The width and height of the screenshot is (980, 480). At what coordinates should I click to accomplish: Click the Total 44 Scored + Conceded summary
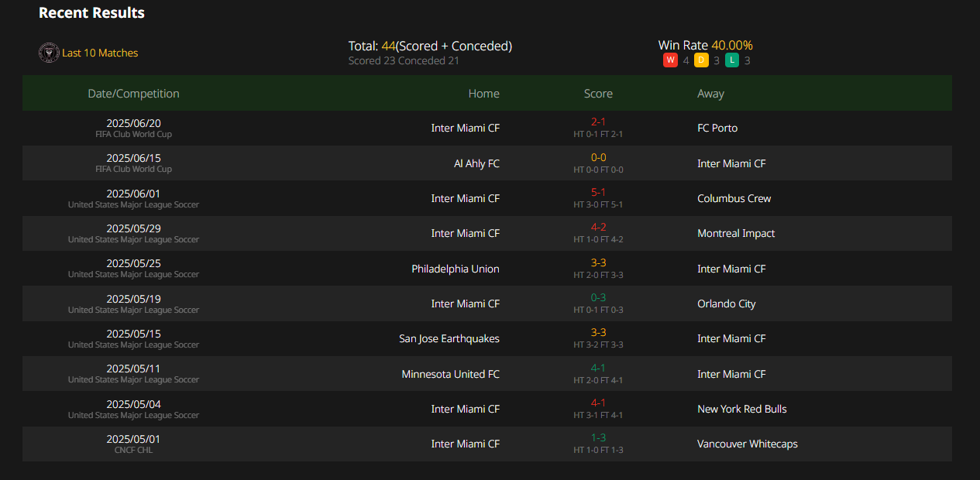pyautogui.click(x=430, y=46)
